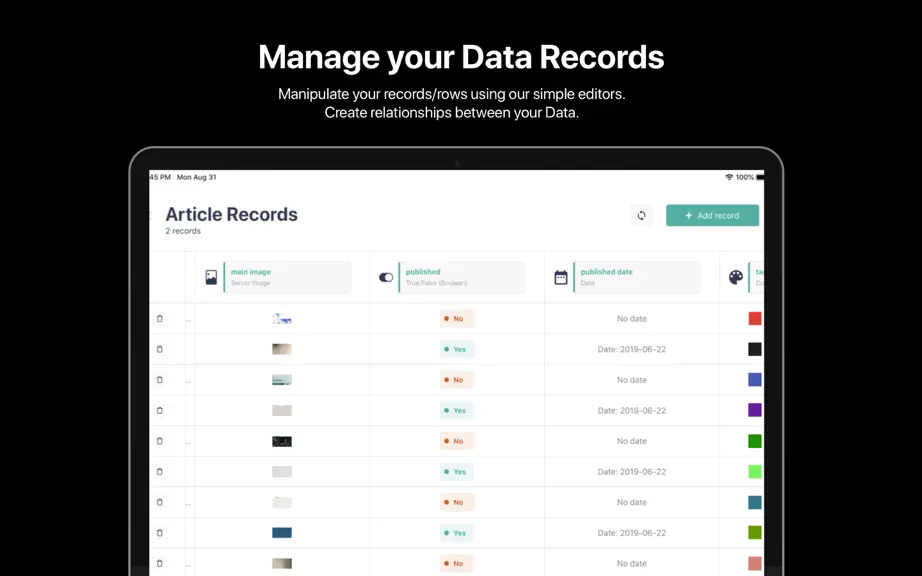Select the purple color swatch
The image size is (922, 576).
coord(755,410)
